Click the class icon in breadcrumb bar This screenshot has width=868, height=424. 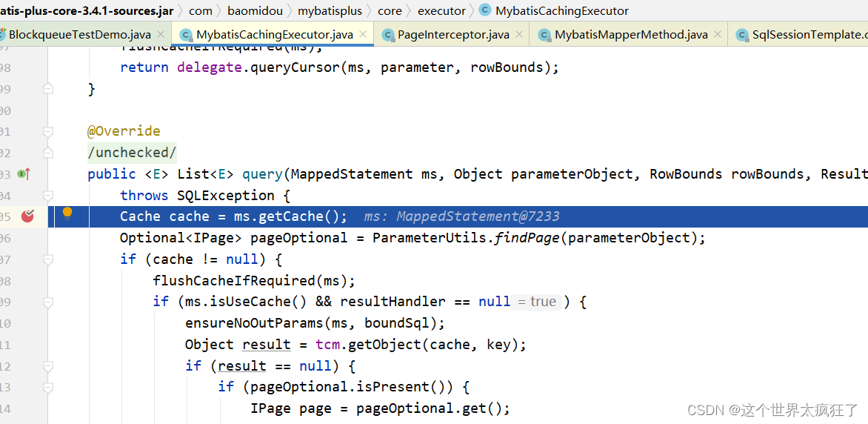pyautogui.click(x=485, y=10)
